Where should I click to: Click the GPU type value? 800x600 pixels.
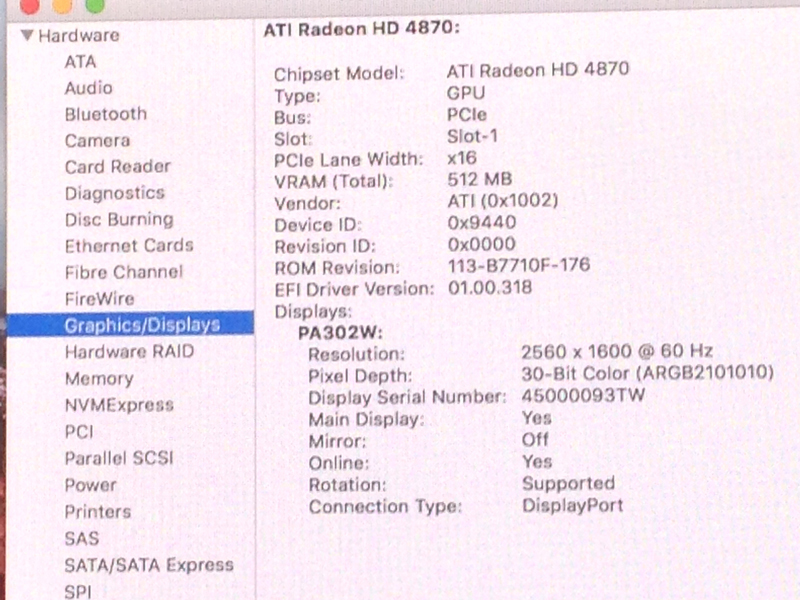tap(466, 93)
